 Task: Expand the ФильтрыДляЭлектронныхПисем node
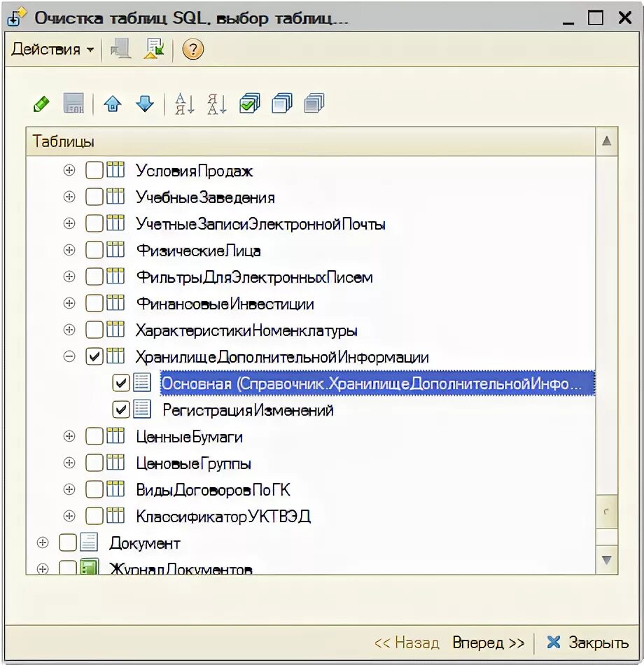(x=69, y=276)
